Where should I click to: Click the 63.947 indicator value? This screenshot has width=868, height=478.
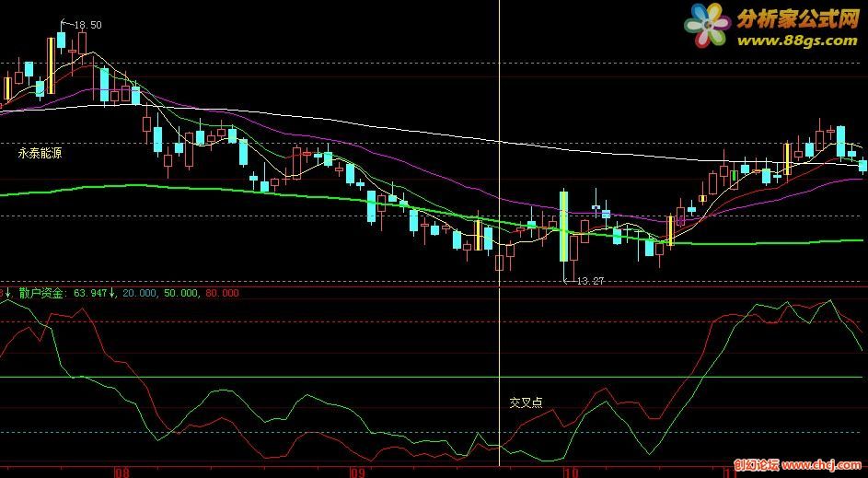click(x=90, y=293)
